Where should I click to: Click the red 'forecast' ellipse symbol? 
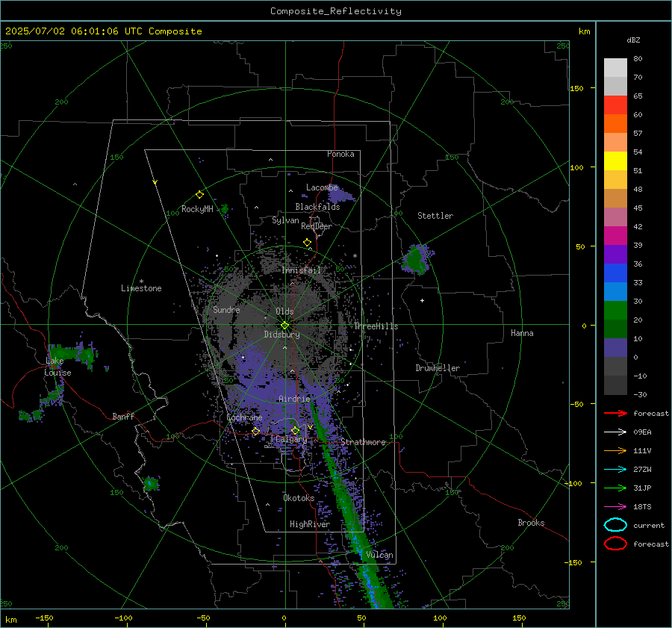615,544
